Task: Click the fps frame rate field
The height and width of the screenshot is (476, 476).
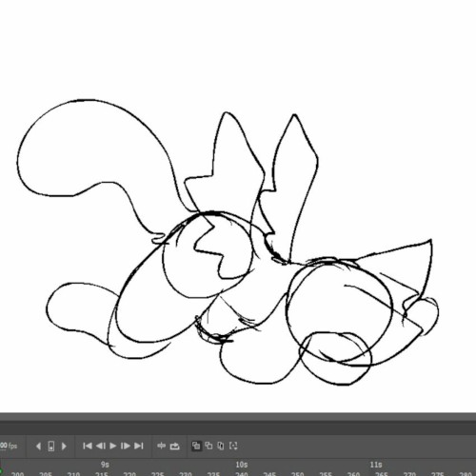Action: click(x=9, y=446)
